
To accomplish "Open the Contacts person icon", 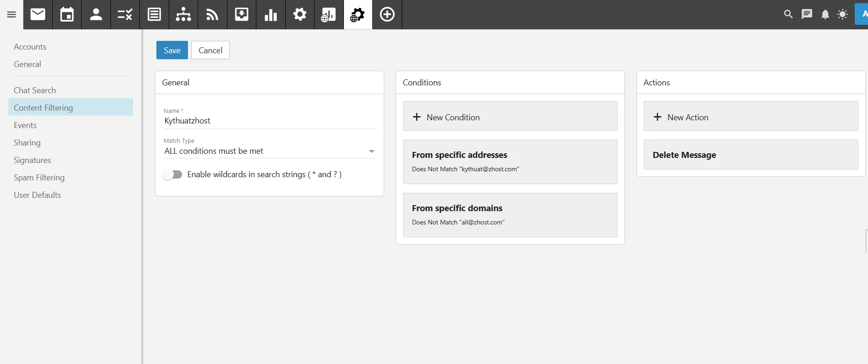I will pos(96,15).
